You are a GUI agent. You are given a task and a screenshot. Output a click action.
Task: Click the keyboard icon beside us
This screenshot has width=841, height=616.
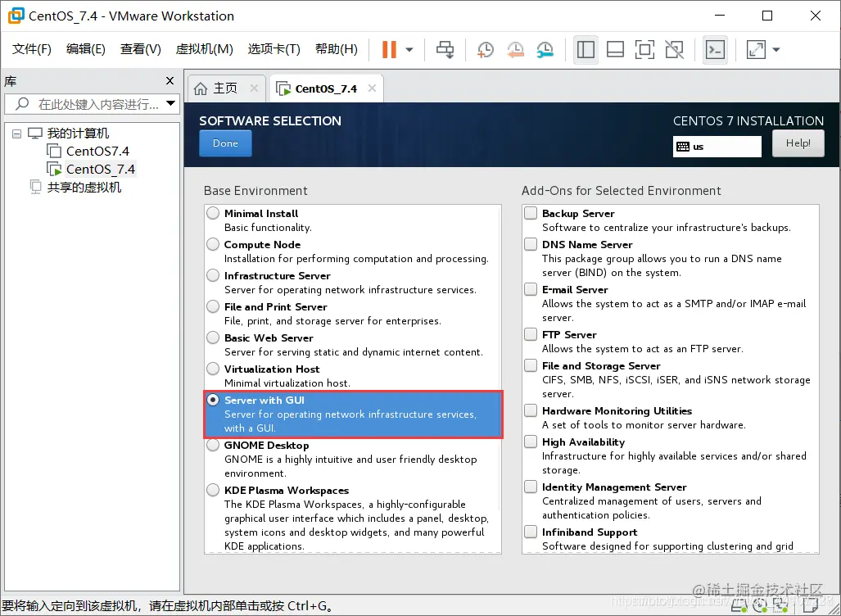pos(683,147)
